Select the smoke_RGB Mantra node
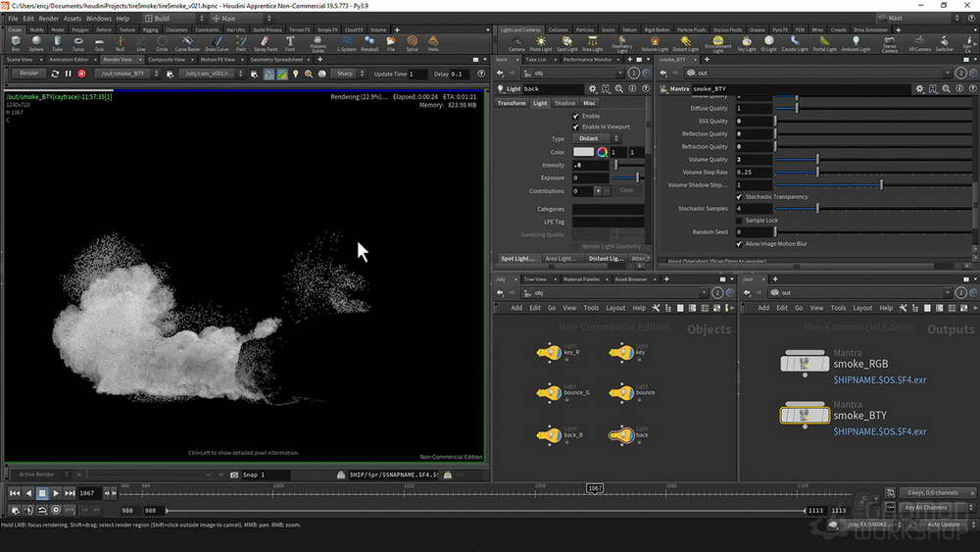 [x=805, y=363]
